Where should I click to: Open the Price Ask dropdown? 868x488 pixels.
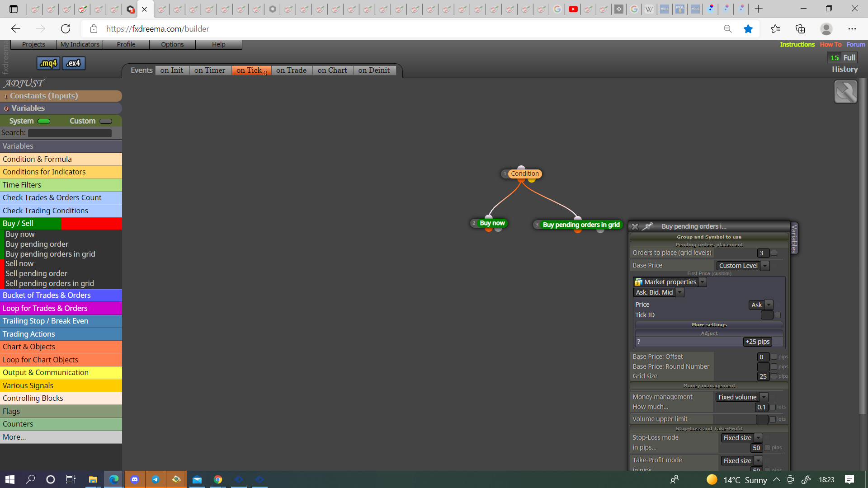point(761,305)
